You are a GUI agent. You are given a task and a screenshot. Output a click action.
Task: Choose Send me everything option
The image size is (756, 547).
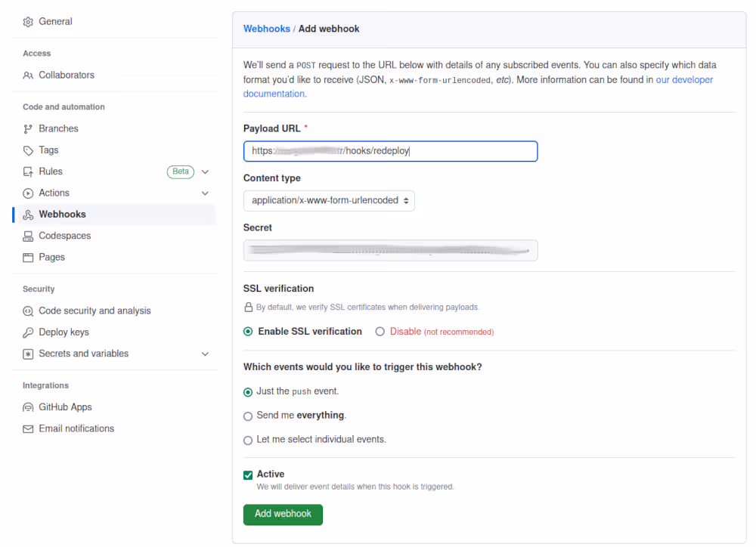coord(248,416)
